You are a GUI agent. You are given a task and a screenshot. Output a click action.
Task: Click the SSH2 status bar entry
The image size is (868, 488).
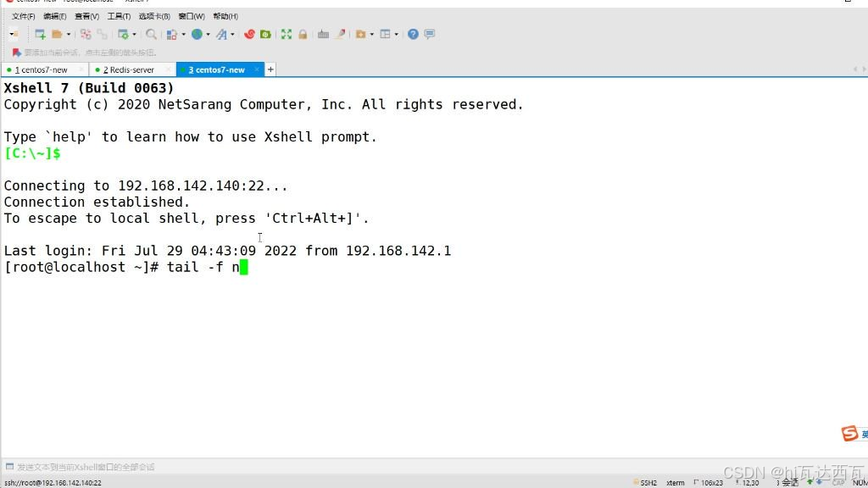645,483
